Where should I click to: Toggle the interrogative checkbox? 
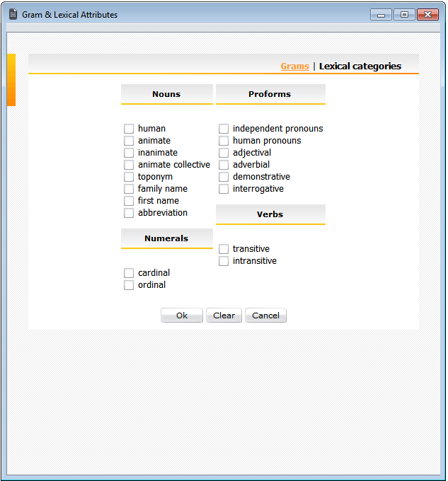[224, 189]
